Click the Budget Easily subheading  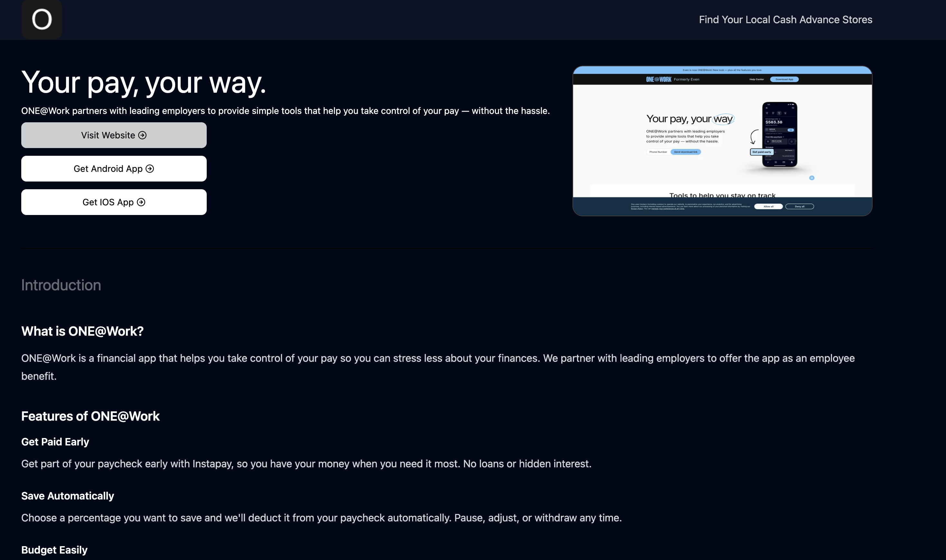tap(54, 550)
